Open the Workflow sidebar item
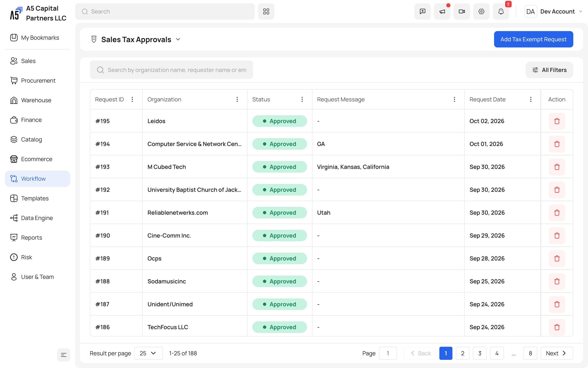Image resolution: width=588 pixels, height=368 pixels. (38, 179)
